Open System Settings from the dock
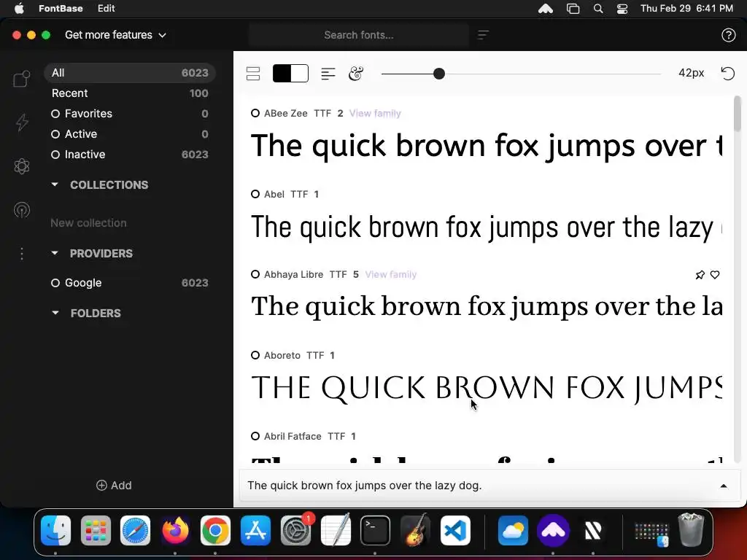 (x=295, y=530)
